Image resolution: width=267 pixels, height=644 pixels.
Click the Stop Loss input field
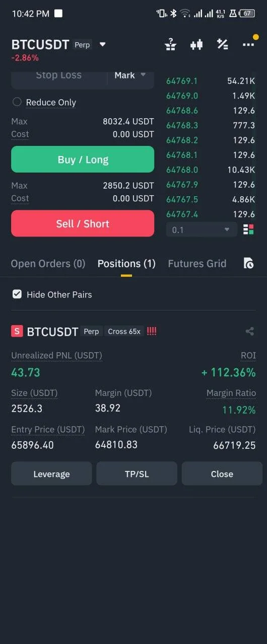coord(59,75)
